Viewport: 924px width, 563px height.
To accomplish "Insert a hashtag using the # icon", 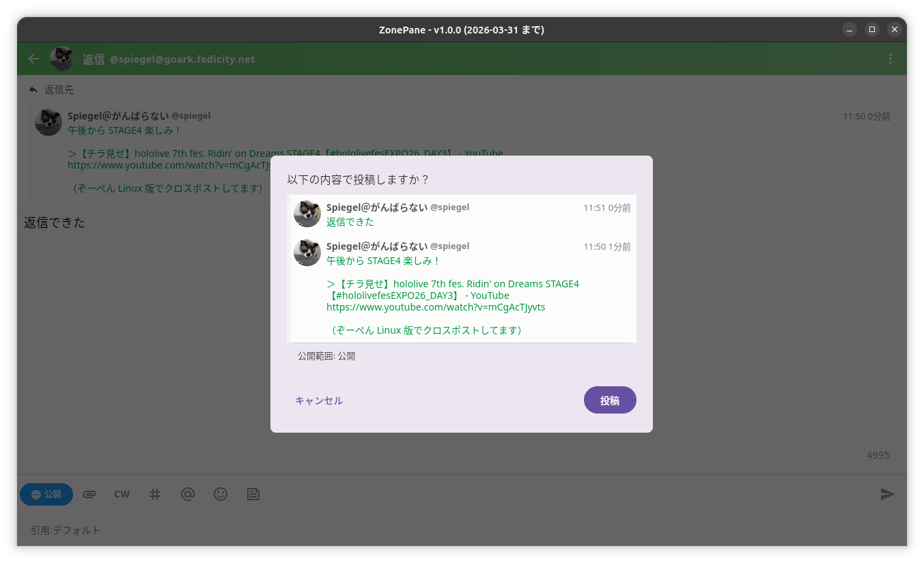I will point(155,494).
